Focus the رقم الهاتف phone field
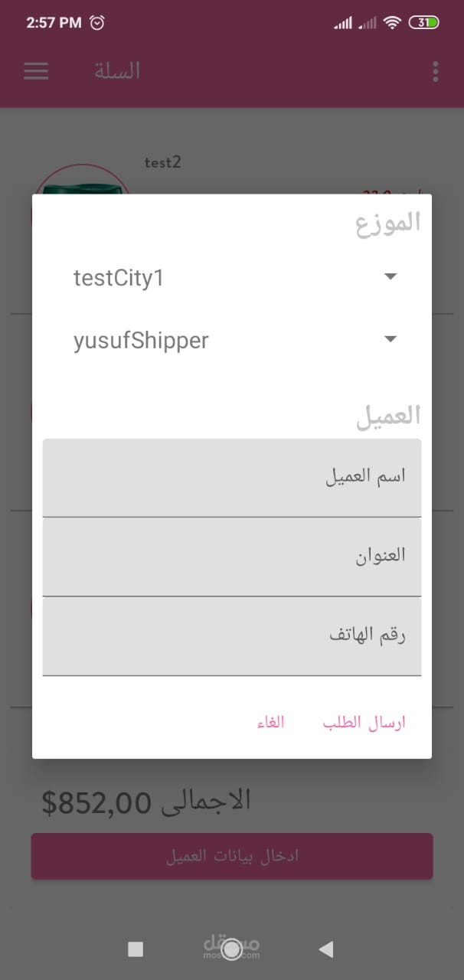 click(x=231, y=636)
